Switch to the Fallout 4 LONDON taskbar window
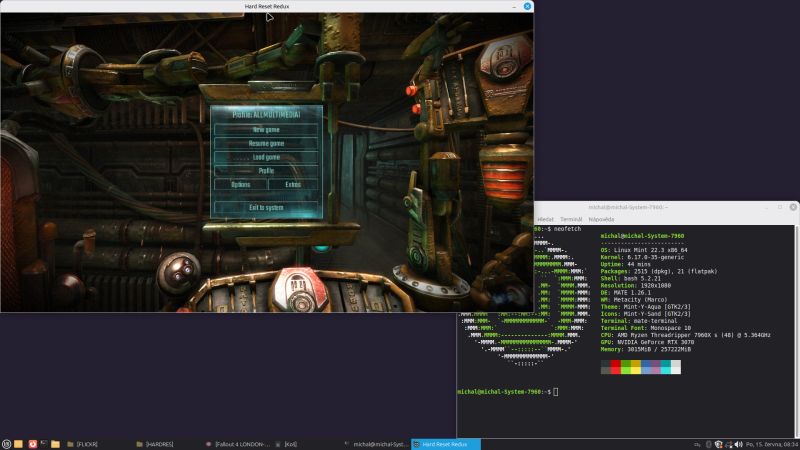The height and width of the screenshot is (450, 800). coord(237,444)
